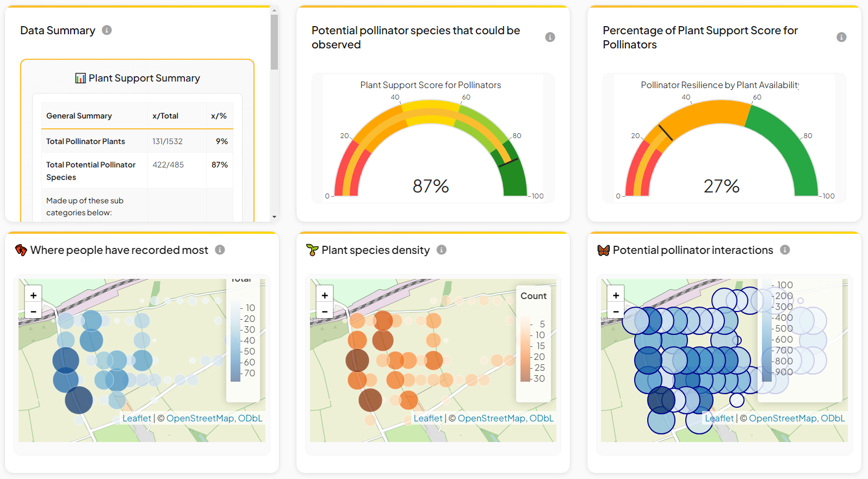Zoom out on pollinator interactions map
The height and width of the screenshot is (479, 868).
pyautogui.click(x=616, y=312)
